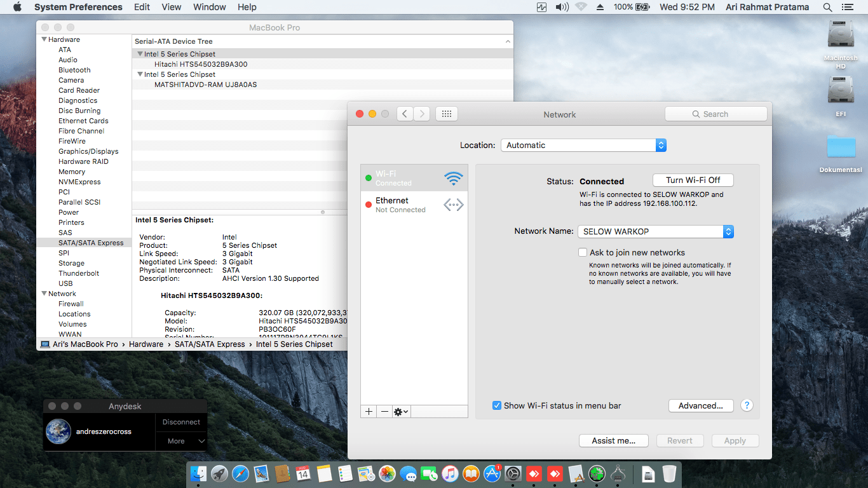This screenshot has height=488, width=868.
Task: Select Graphics/Displays in sidebar
Action: (88, 151)
